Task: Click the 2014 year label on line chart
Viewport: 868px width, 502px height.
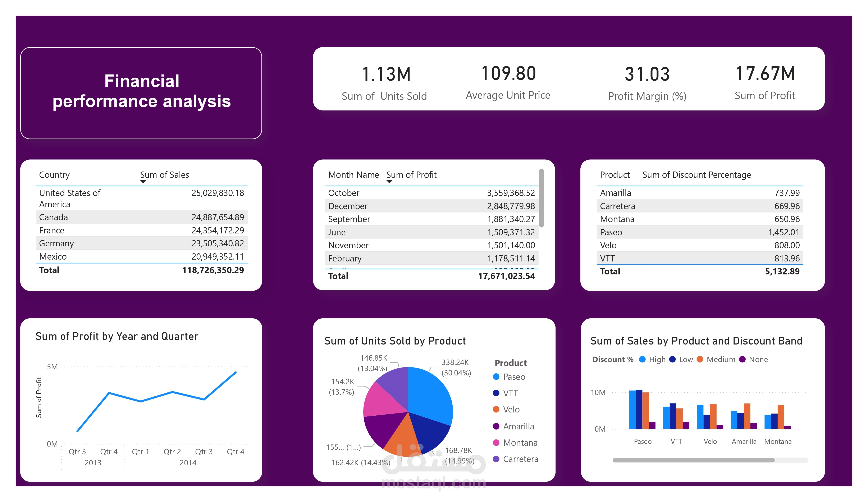Action: click(188, 463)
